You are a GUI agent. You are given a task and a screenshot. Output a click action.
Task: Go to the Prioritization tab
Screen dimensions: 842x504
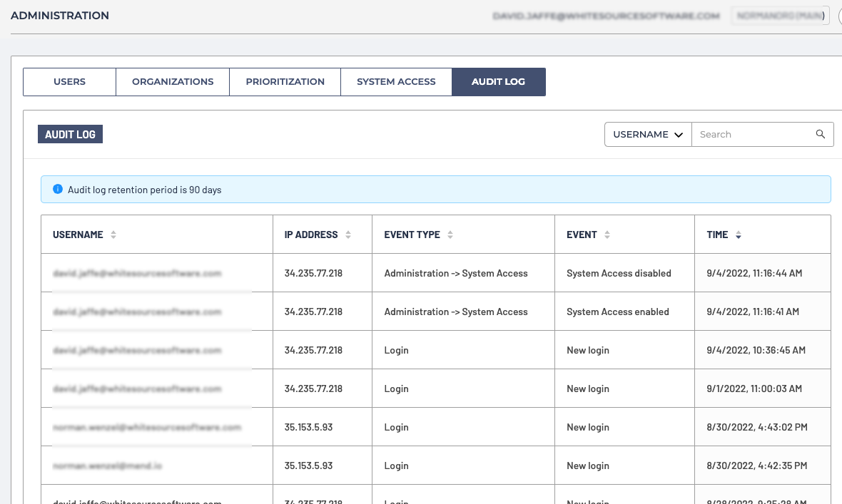click(x=285, y=82)
